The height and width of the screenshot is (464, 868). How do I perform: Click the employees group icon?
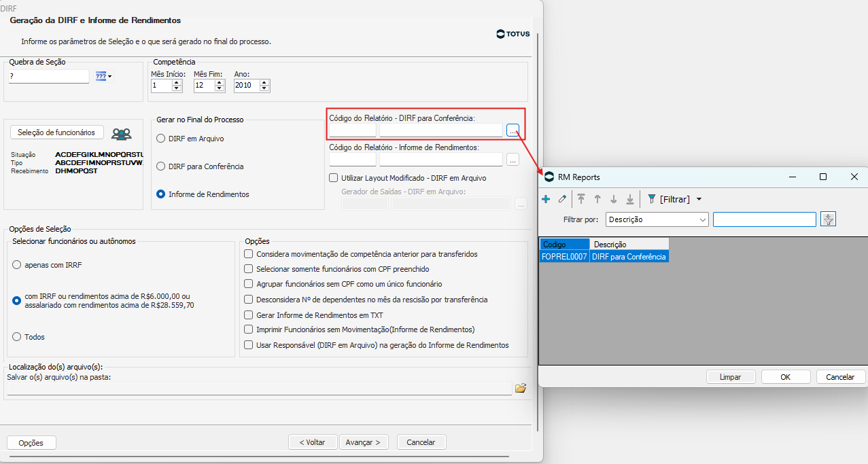(x=121, y=134)
